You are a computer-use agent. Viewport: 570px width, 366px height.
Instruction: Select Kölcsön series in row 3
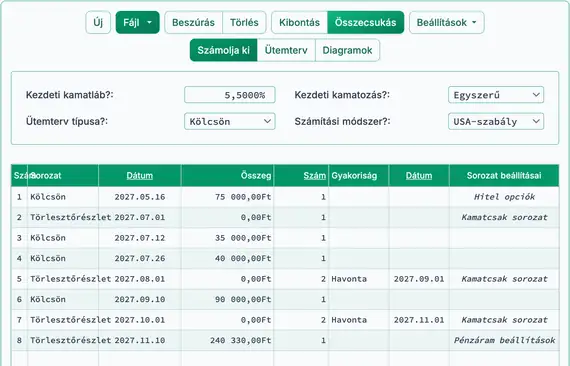(48, 238)
